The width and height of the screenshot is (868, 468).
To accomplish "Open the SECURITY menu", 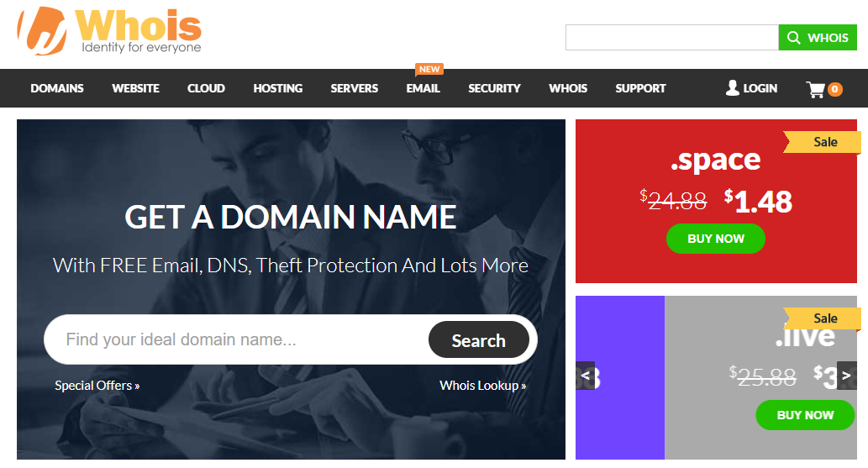I will click(x=494, y=88).
